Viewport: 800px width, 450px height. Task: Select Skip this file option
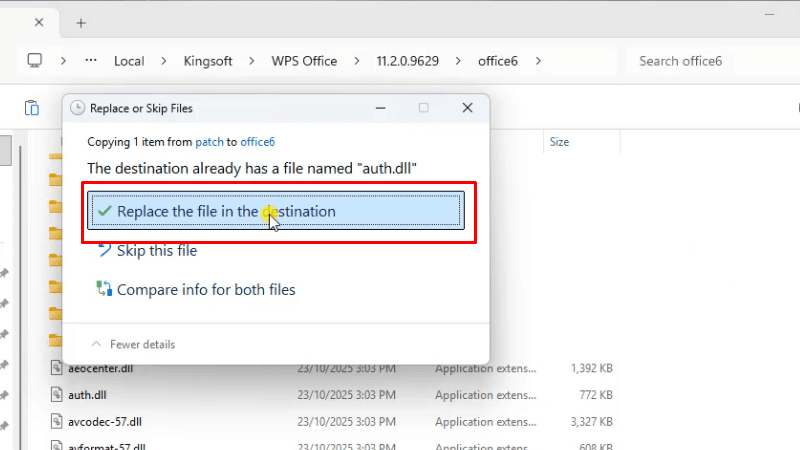click(157, 250)
